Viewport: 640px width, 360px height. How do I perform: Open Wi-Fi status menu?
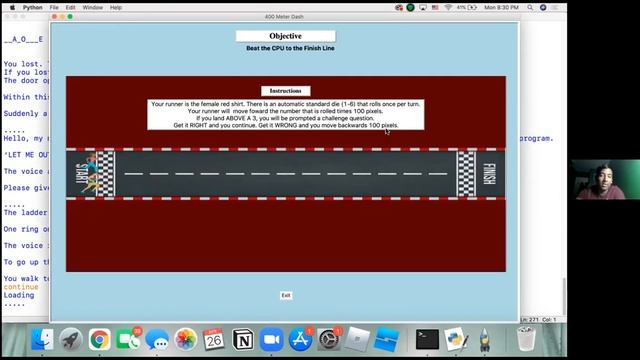tap(448, 7)
